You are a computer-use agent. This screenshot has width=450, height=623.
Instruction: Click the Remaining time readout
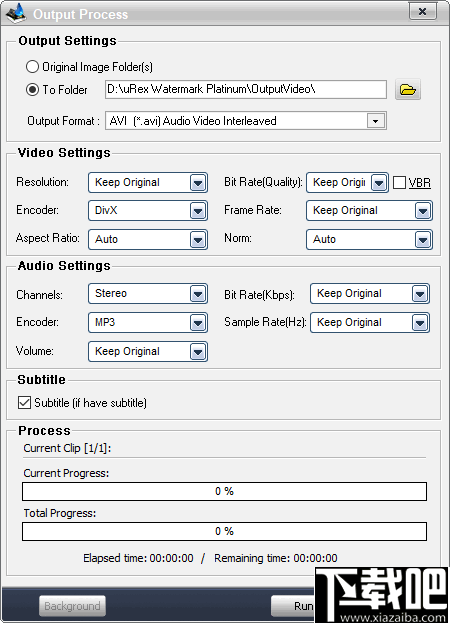[x=276, y=558]
